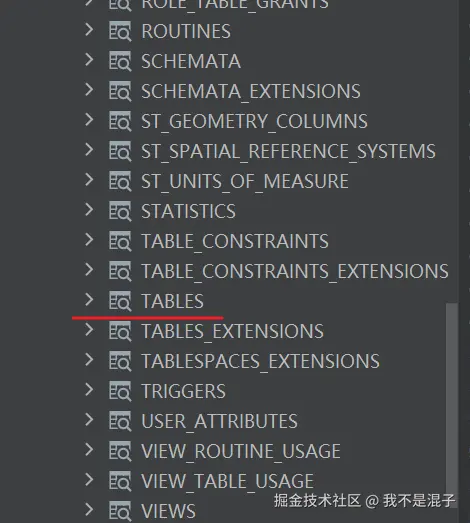Click the TABLES view icon
The height and width of the screenshot is (523, 470).
[x=120, y=301]
